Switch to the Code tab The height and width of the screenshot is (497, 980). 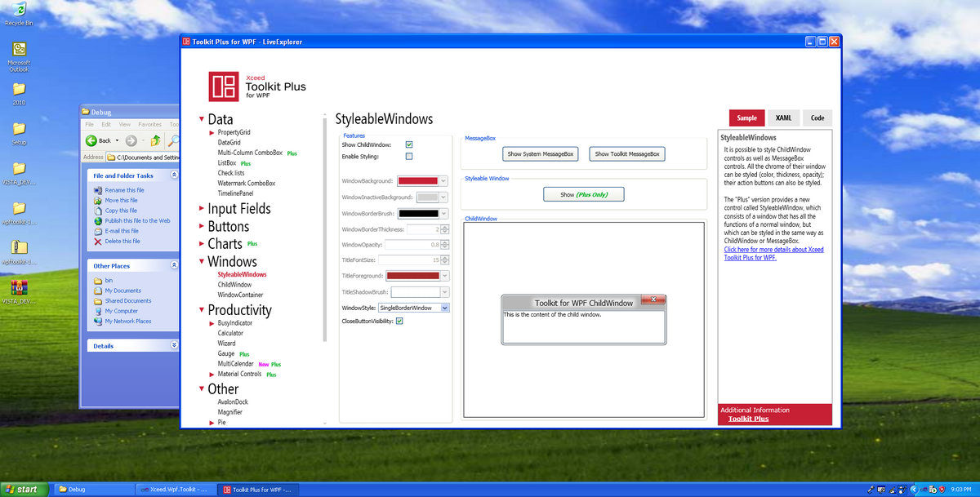point(817,118)
